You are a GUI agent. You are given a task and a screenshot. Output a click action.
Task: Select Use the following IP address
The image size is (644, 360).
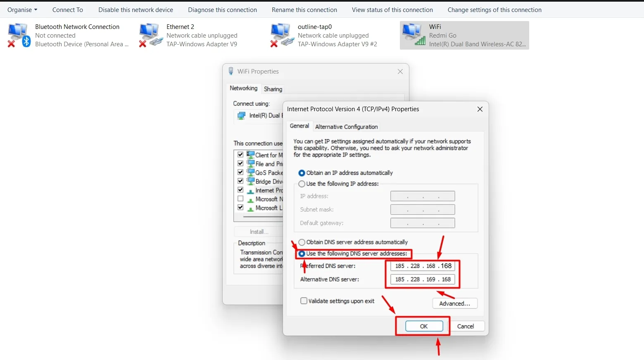click(302, 184)
